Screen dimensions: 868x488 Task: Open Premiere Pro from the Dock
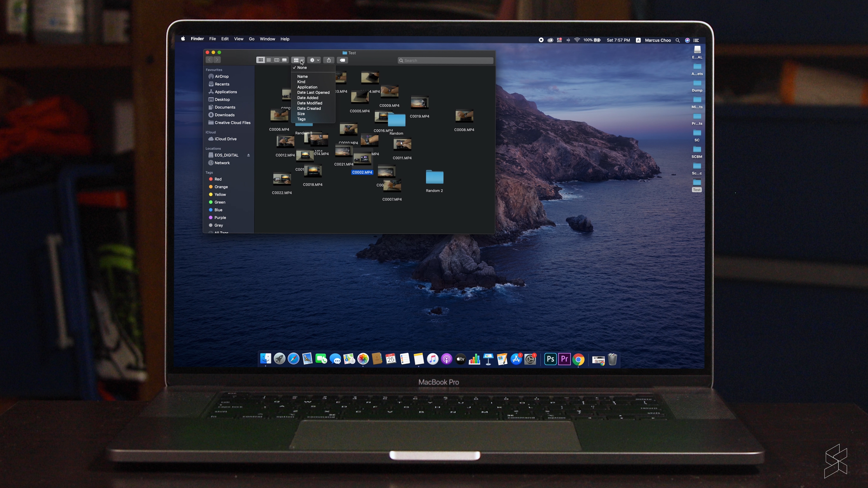564,359
